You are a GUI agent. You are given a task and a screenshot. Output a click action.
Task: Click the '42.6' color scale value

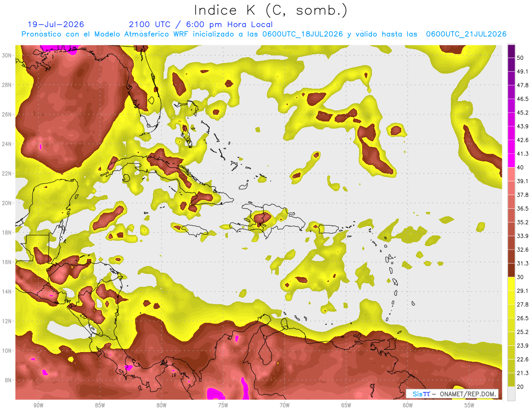(x=522, y=140)
